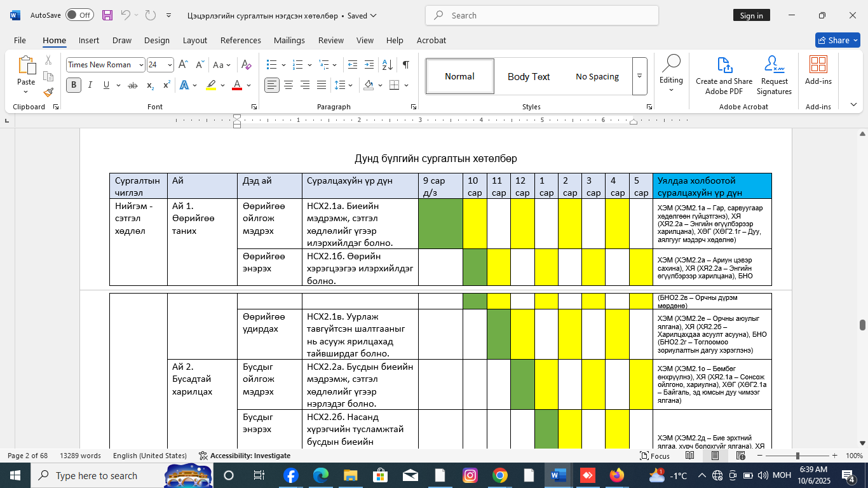Click the Sign in button
Screen dimensions: 868x488
tap(751, 15)
